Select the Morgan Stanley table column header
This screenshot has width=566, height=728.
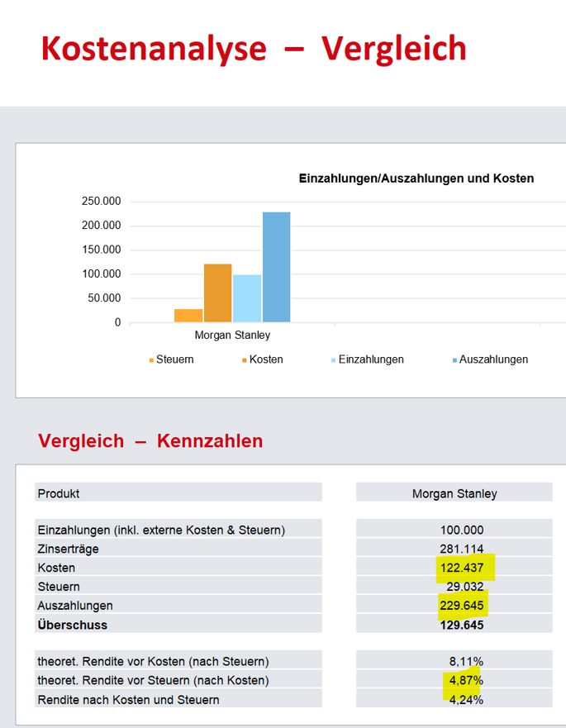(454, 492)
